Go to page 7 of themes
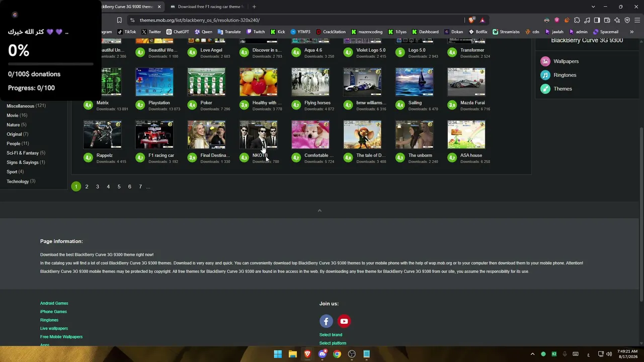644x362 pixels. click(140, 187)
